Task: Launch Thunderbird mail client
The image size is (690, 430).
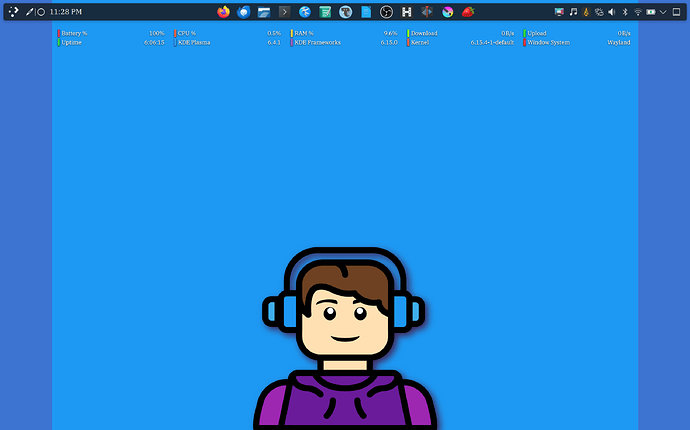Action: (244, 12)
